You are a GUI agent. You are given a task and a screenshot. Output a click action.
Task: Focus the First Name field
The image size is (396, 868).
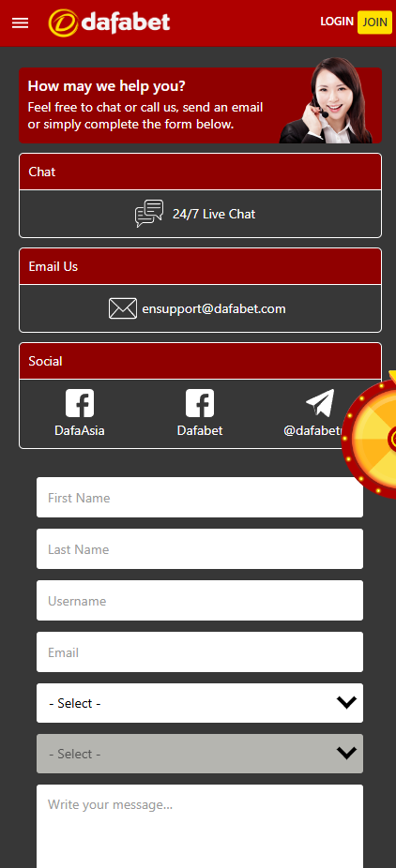200,498
